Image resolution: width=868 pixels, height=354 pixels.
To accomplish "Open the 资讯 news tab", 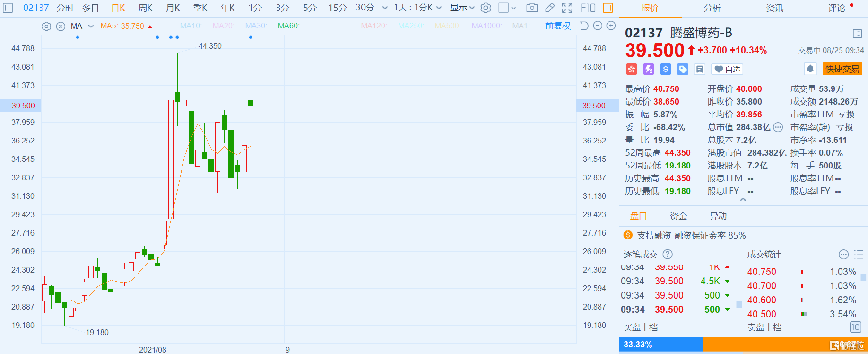I will pos(774,8).
